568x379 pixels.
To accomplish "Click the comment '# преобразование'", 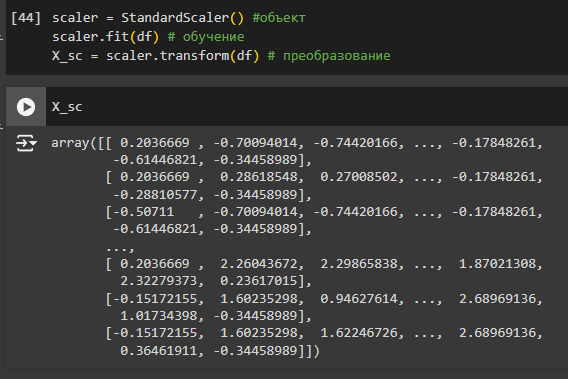I will point(329,56).
